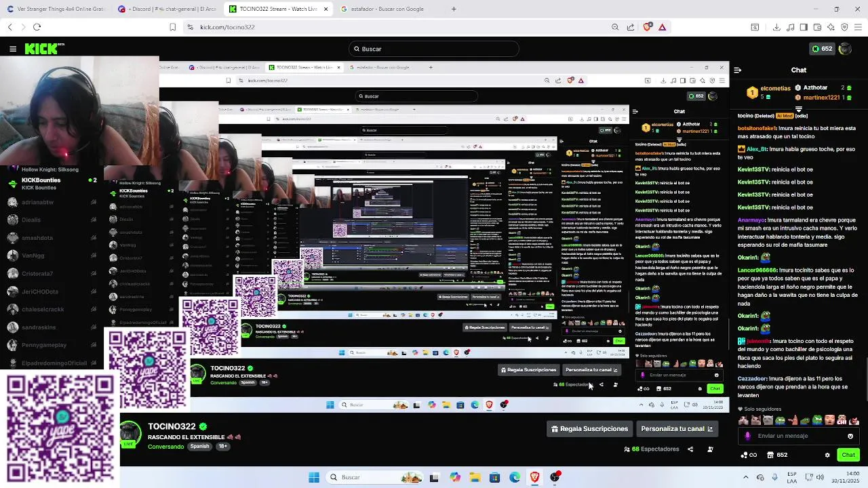The image size is (868, 488).
Task: Collapse the chat with the arrow icon
Action: (738, 70)
